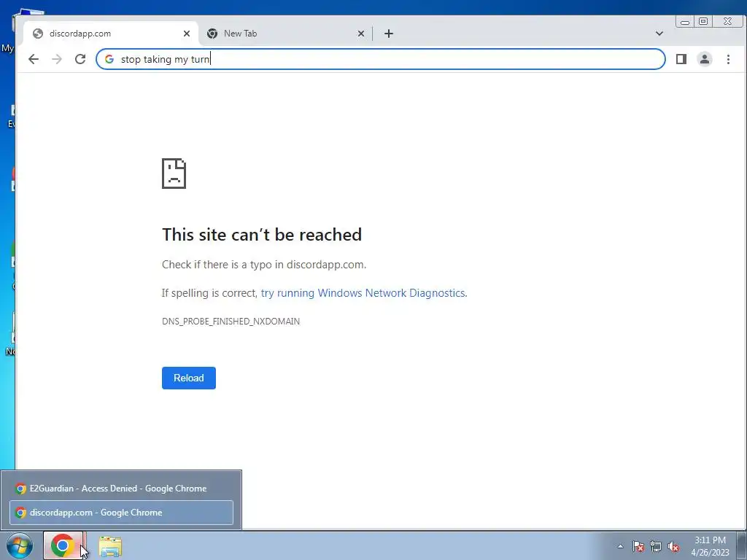Open the Windows Start button
This screenshot has height=560, width=747.
(20, 545)
